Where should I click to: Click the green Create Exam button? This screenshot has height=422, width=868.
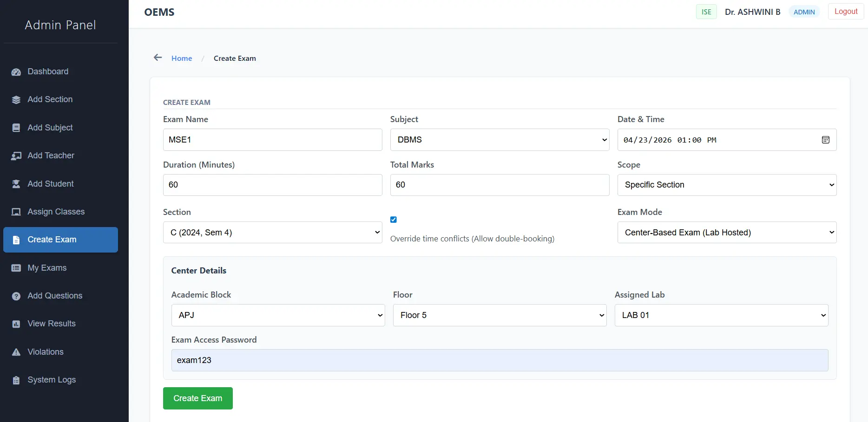(198, 398)
